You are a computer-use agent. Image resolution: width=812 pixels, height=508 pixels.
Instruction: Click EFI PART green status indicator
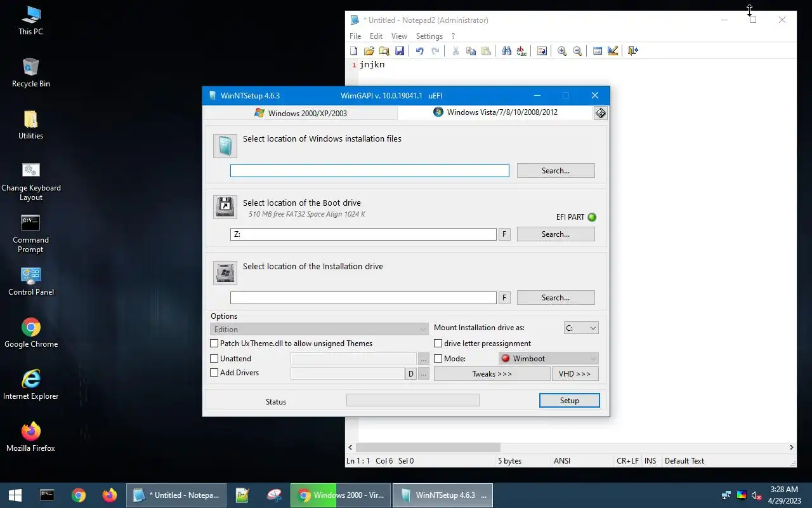[x=592, y=217]
